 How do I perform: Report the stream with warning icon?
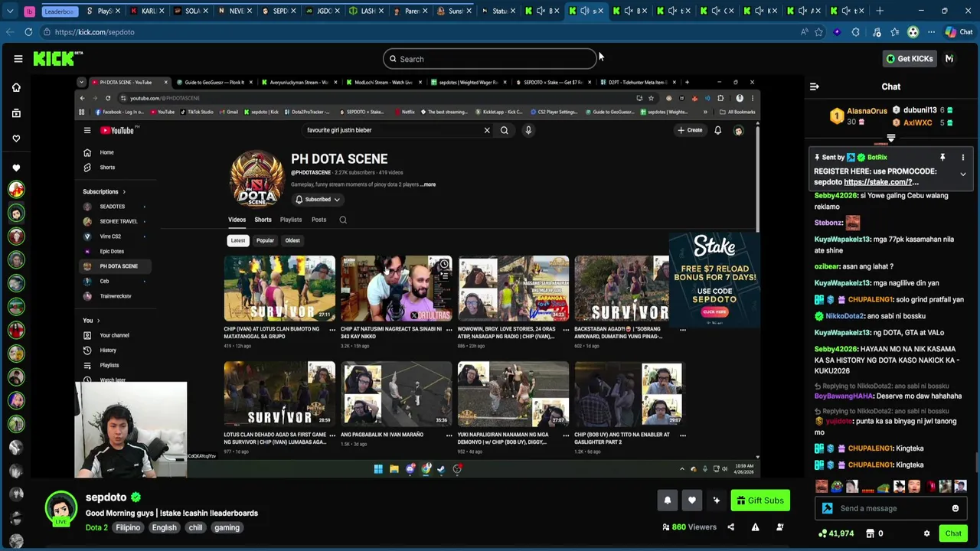point(755,527)
